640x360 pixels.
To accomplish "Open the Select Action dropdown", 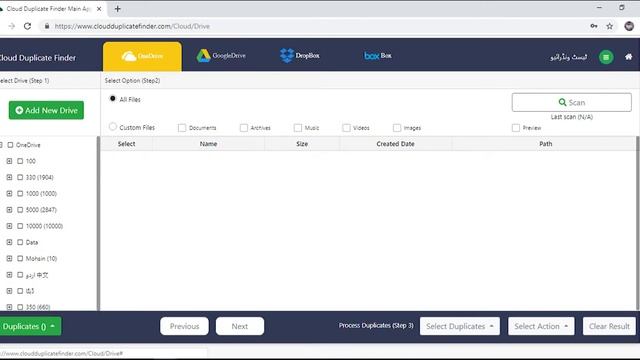I will [x=541, y=326].
